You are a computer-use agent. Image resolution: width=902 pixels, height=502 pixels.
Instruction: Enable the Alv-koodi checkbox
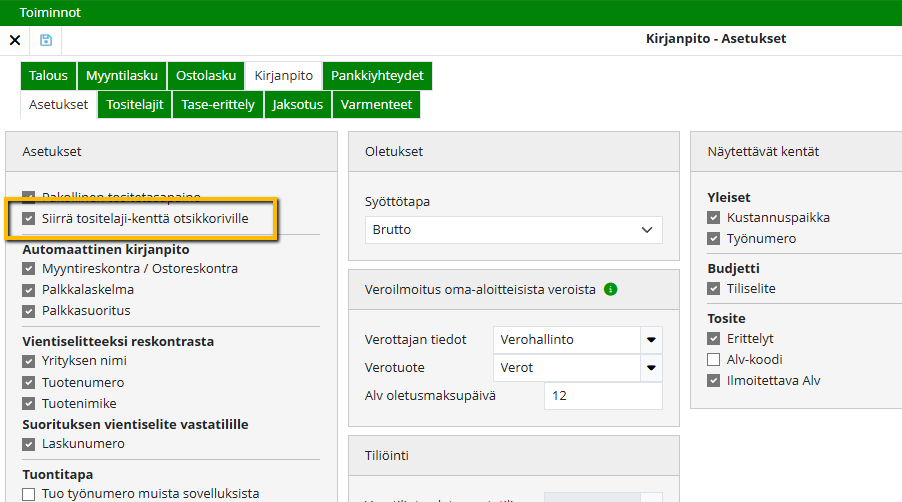point(714,360)
